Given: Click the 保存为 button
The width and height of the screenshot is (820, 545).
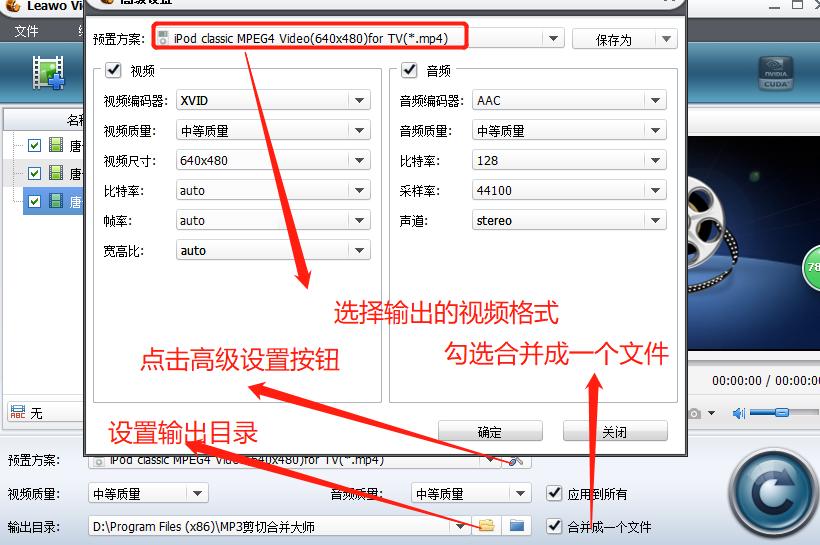Looking at the screenshot, I should pos(614,39).
